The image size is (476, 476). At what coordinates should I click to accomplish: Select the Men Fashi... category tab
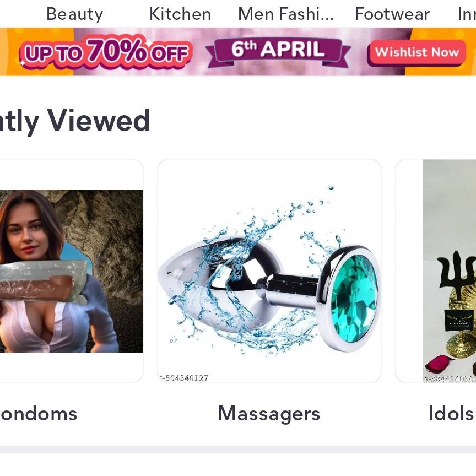coord(286,14)
